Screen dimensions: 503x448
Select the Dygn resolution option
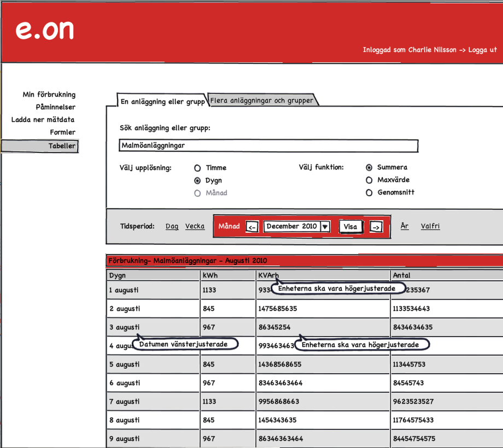198,181
